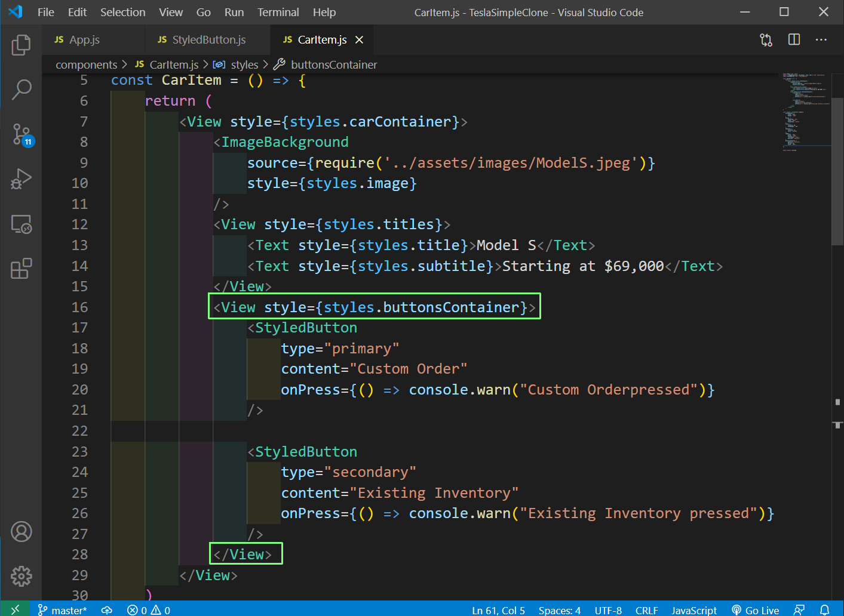Click the feedback icon in status bar
Screen dimensions: 844x616
(x=799, y=610)
